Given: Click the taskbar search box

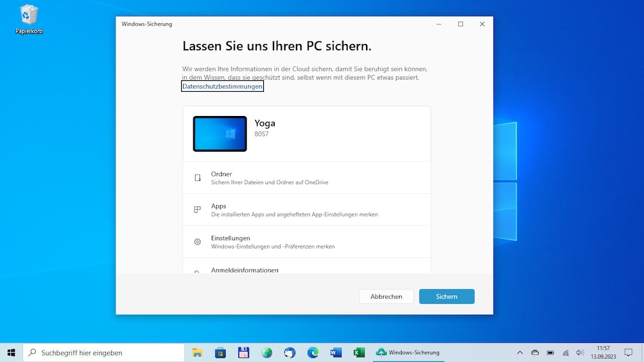Looking at the screenshot, I should [103, 352].
